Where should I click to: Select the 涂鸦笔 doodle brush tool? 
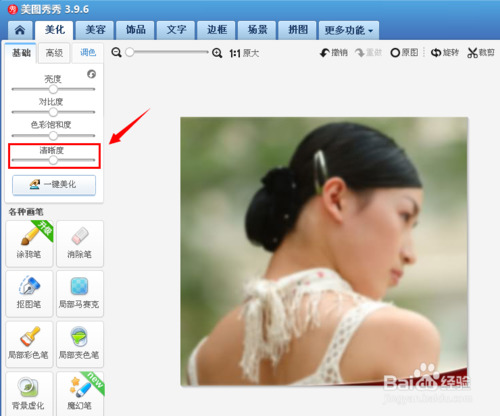(29, 244)
